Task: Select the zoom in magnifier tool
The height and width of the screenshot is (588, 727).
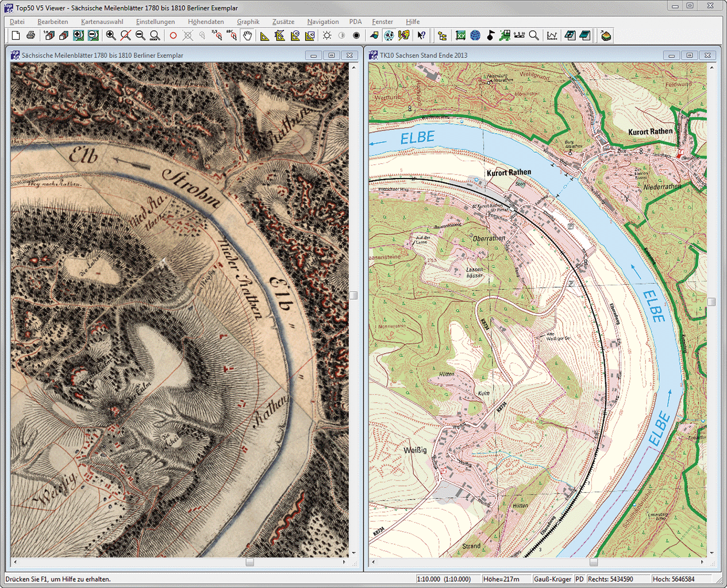Action: point(111,36)
